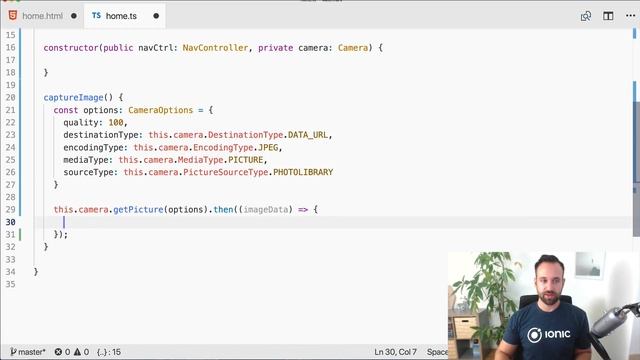Click CameraOptions type on line 21
The width and height of the screenshot is (640, 360).
point(160,110)
